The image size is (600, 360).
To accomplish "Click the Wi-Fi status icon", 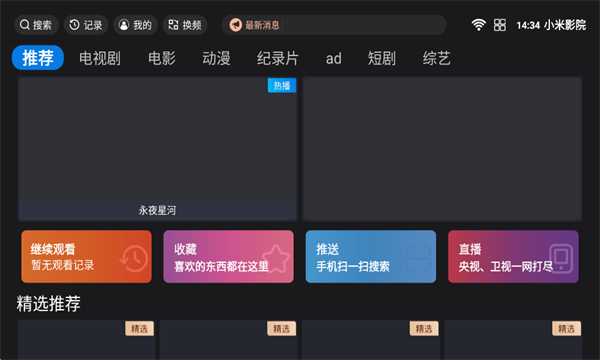I will tap(478, 25).
